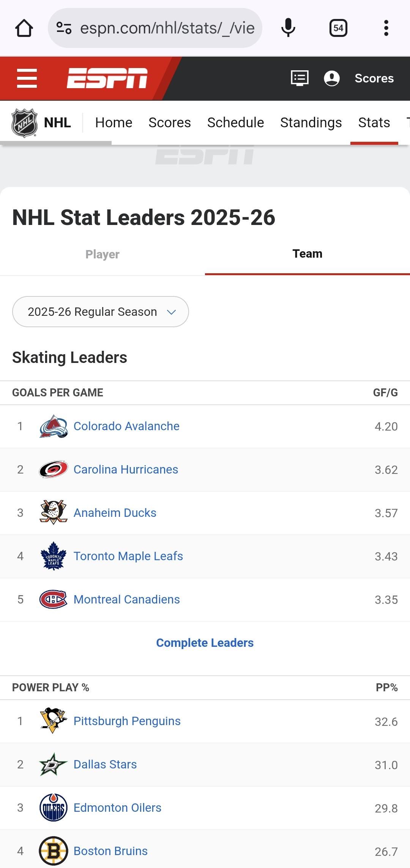Viewport: 410px width, 868px height.
Task: Open the Schedule nav item
Action: point(235,123)
